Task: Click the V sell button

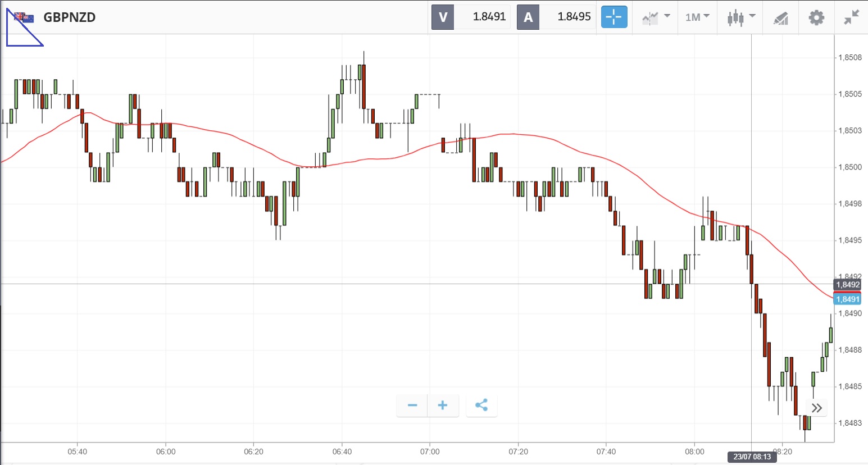Action: (443, 17)
